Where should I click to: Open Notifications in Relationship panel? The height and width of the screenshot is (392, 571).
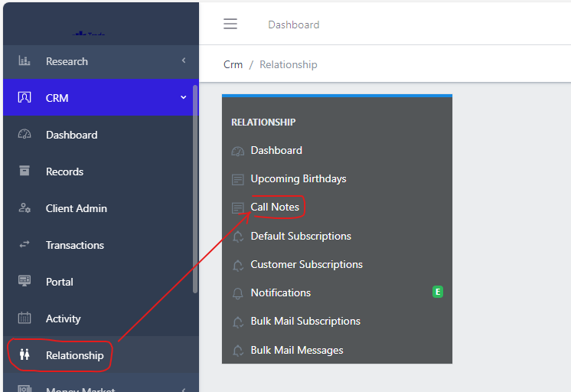point(281,292)
